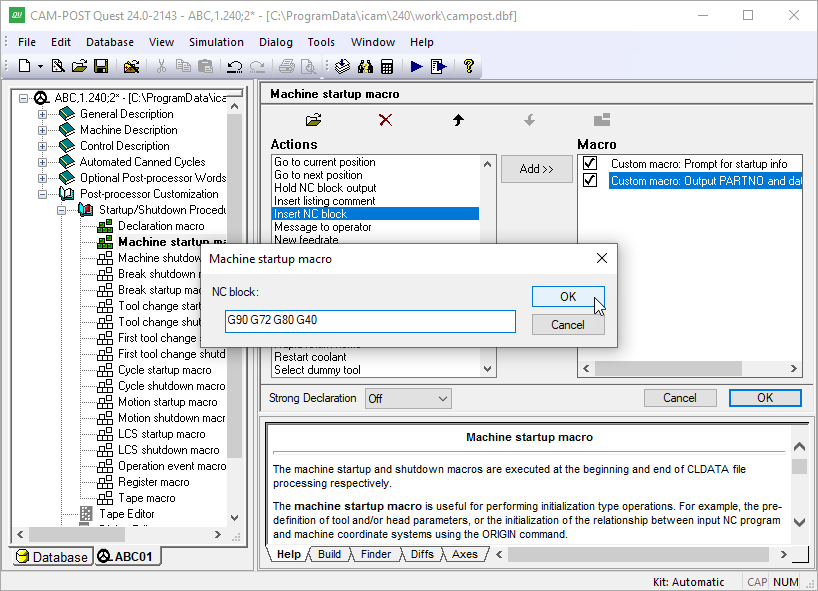
Task: Click the Cut scissors toolbar icon
Action: click(x=161, y=66)
